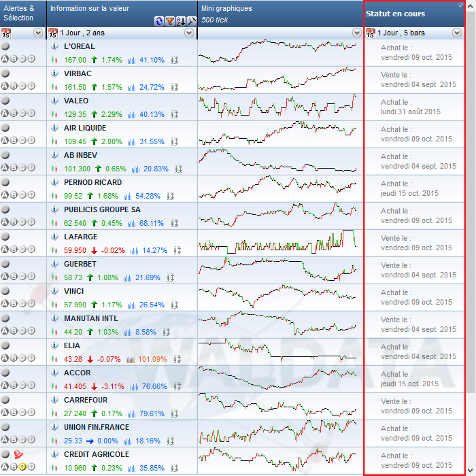
Task: Open the CARREFOUR stock name
Action: [x=86, y=400]
